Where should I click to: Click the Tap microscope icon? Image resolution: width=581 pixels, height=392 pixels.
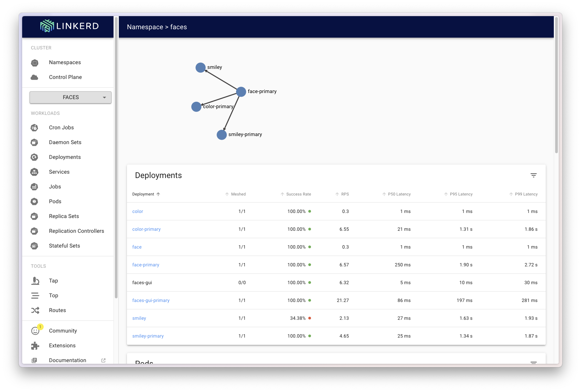click(x=35, y=281)
